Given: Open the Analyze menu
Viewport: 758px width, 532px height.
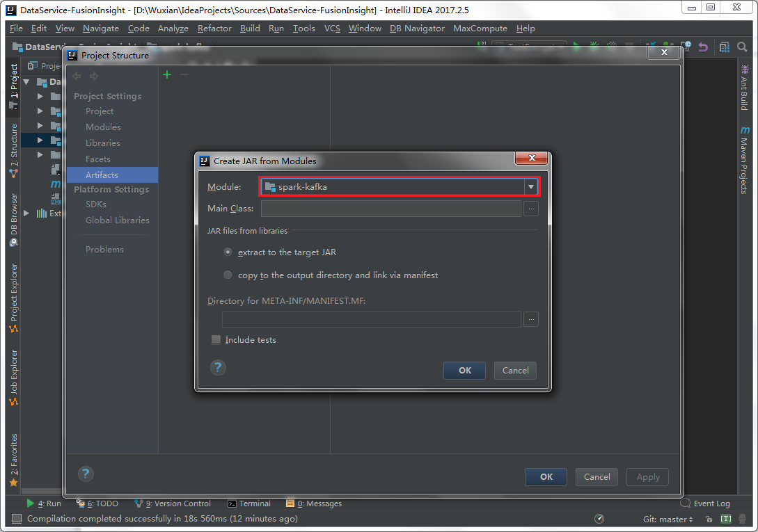Looking at the screenshot, I should (173, 29).
